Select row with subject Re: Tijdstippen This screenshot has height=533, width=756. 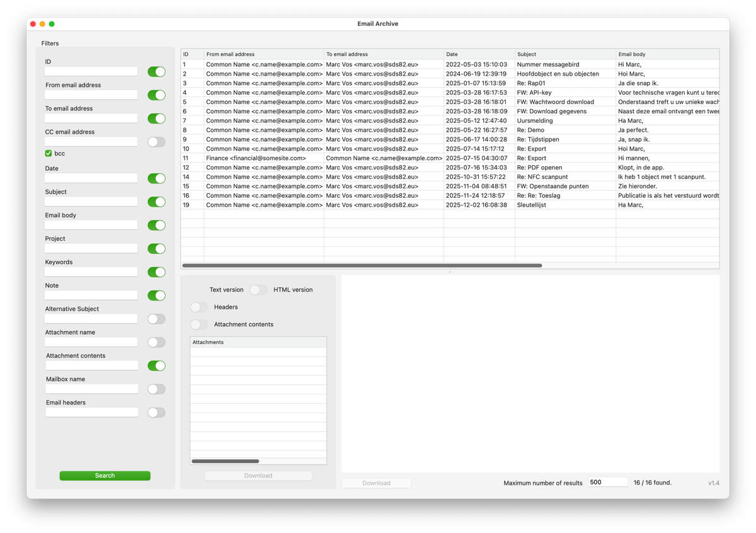coord(450,139)
